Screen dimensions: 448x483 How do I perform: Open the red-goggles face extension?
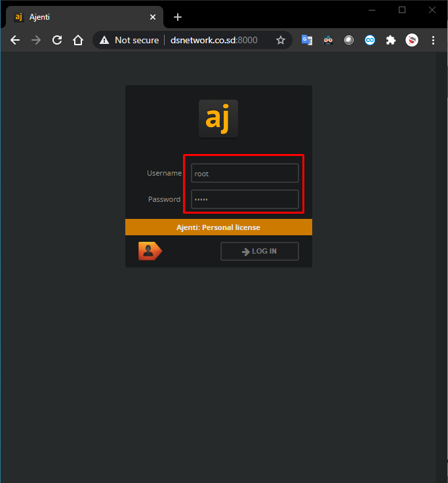pyautogui.click(x=328, y=40)
